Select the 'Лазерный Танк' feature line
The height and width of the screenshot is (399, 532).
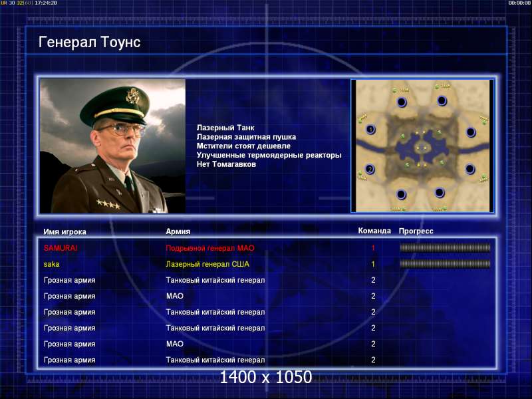[x=225, y=128]
